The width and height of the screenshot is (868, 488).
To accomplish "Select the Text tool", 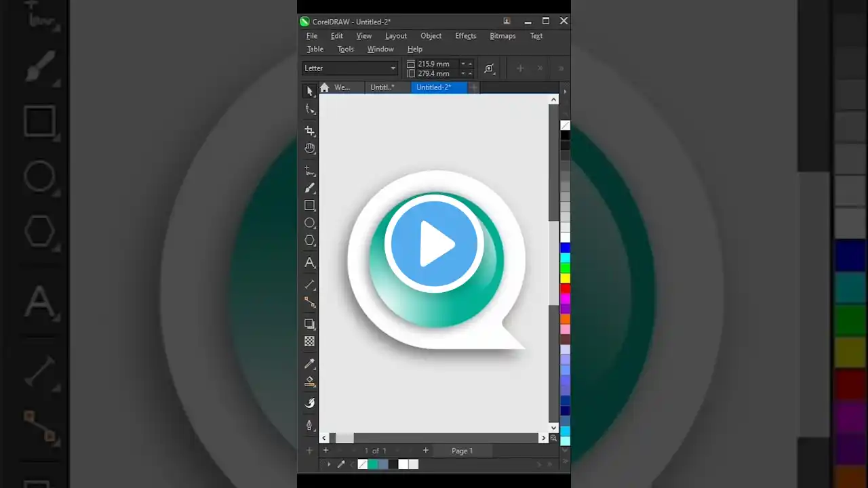I will coord(310,263).
